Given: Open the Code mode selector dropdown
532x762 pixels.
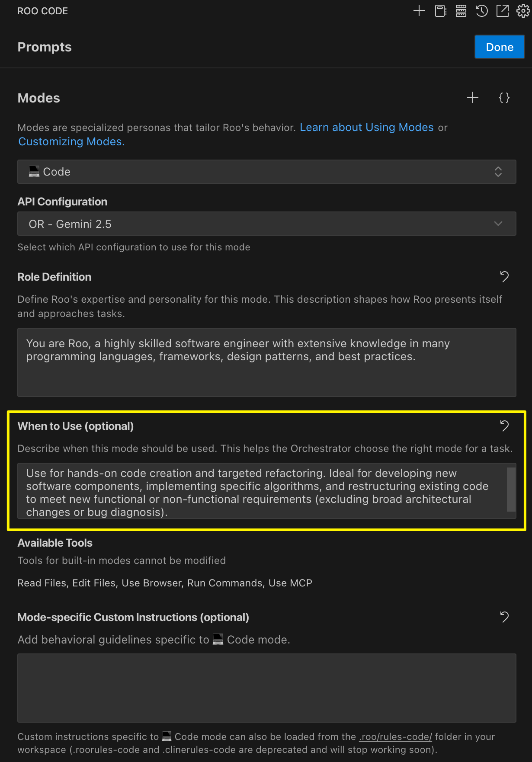Looking at the screenshot, I should (x=266, y=172).
